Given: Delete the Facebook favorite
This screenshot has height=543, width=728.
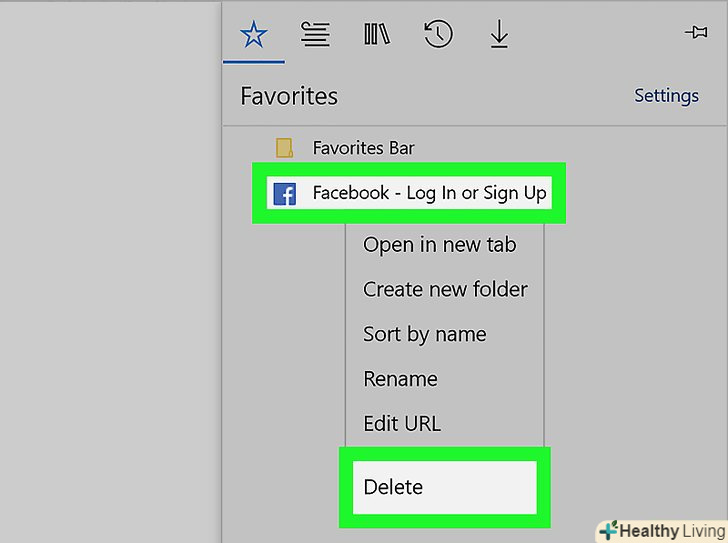Looking at the screenshot, I should tap(393, 487).
